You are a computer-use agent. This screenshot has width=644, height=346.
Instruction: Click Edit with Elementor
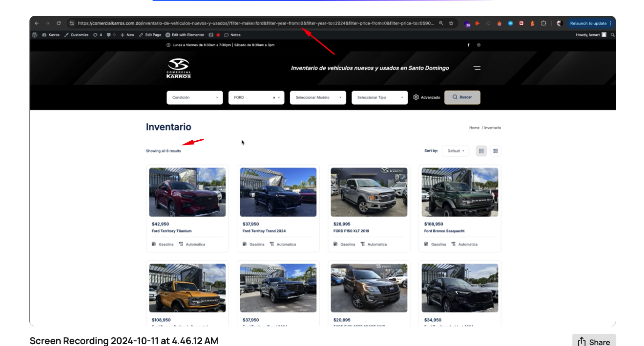point(185,35)
